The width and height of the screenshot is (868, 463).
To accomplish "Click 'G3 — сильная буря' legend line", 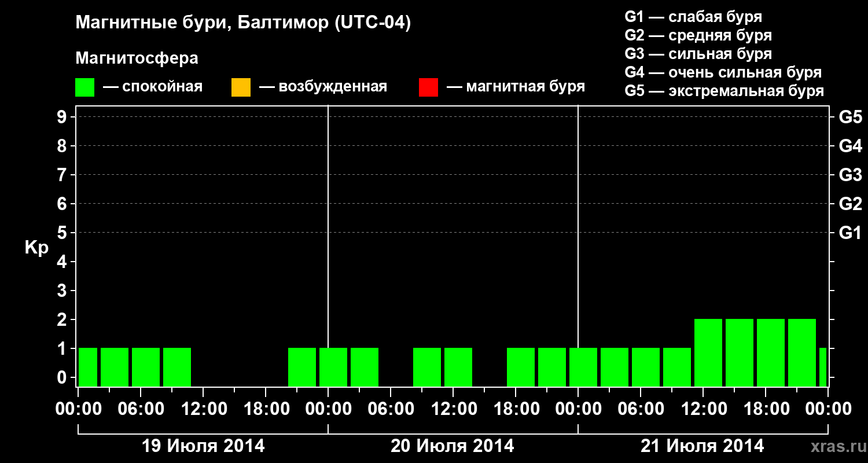I will [x=698, y=54].
